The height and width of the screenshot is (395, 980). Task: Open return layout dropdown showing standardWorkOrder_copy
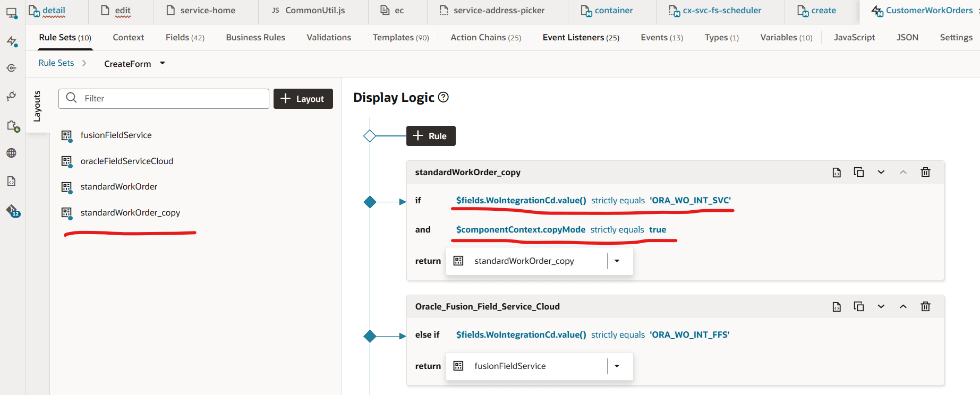[617, 261]
